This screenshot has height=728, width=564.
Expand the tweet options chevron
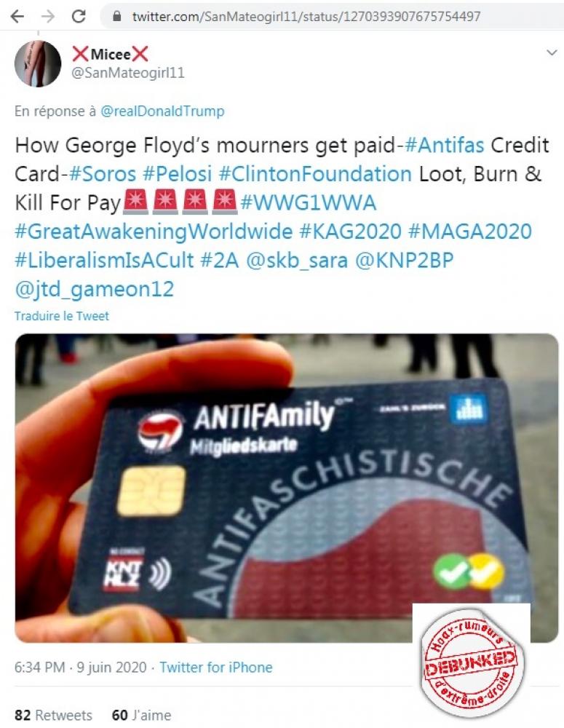(552, 52)
